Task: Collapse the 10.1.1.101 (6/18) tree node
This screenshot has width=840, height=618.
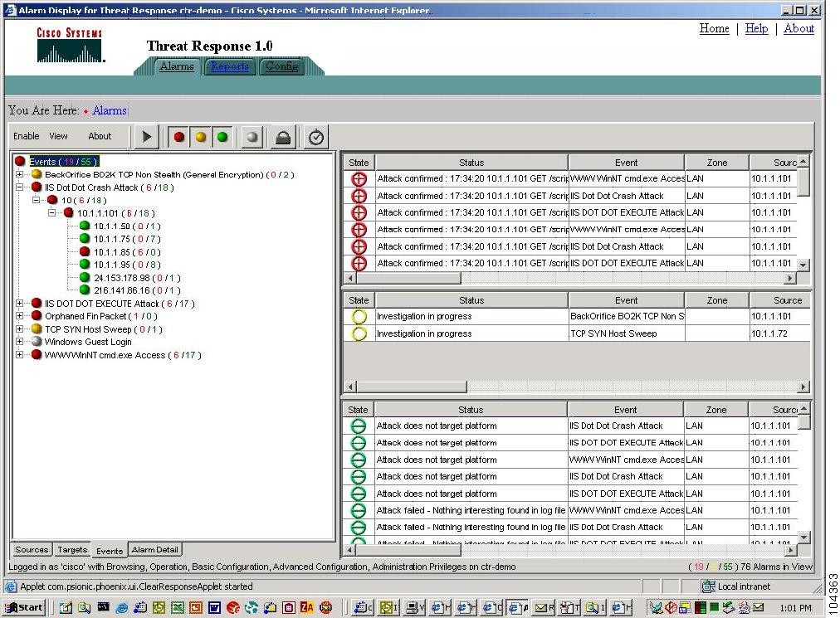Action: coord(52,213)
